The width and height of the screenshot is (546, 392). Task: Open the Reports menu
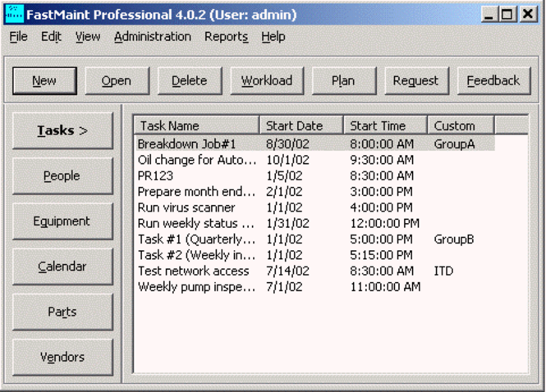coord(227,37)
